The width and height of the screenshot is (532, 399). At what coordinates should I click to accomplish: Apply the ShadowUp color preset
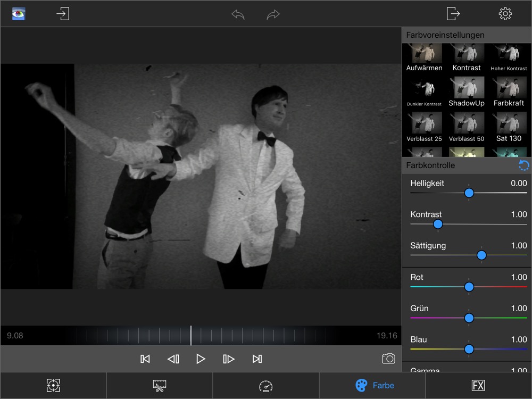(x=467, y=92)
